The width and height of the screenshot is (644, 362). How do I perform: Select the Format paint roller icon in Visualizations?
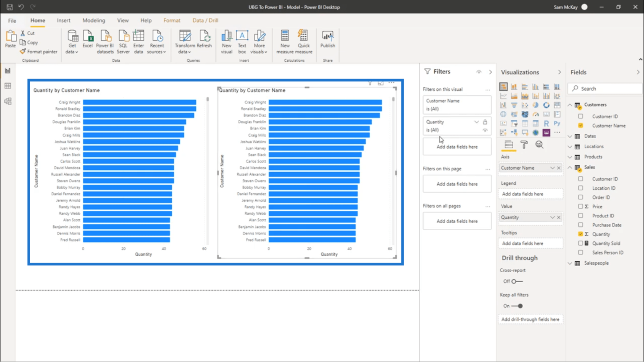click(524, 144)
